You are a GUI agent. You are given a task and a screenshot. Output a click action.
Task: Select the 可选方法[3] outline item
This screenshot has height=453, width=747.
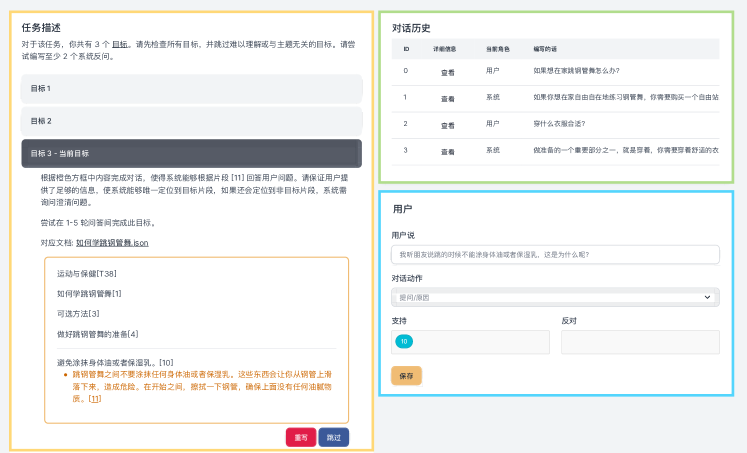(x=78, y=314)
